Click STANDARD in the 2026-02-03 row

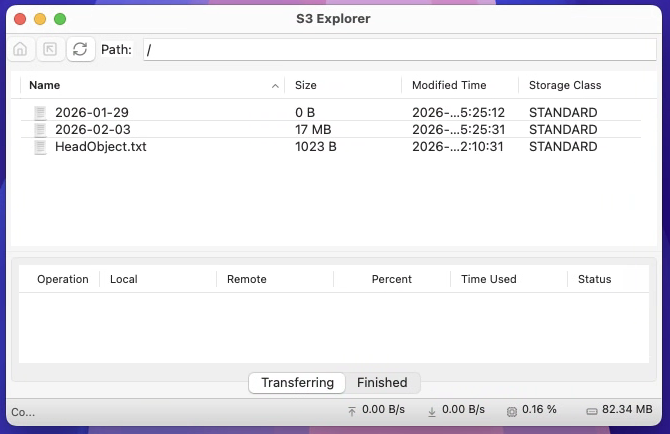563,129
